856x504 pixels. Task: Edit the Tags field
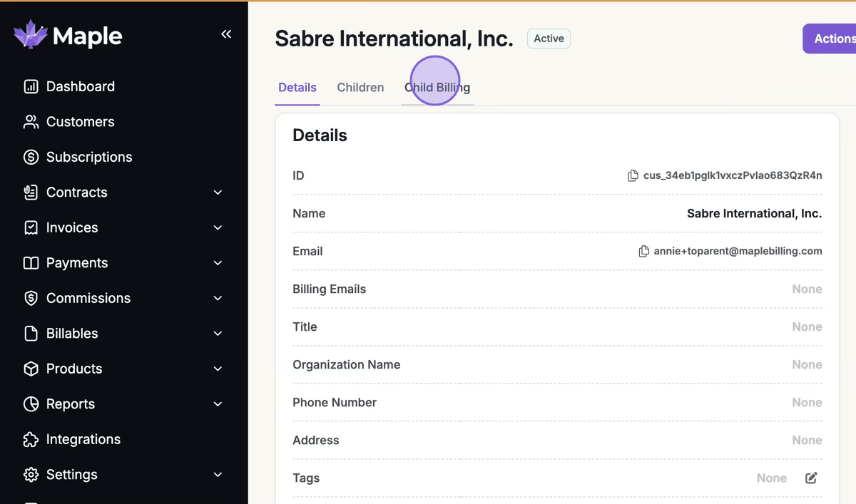(811, 478)
